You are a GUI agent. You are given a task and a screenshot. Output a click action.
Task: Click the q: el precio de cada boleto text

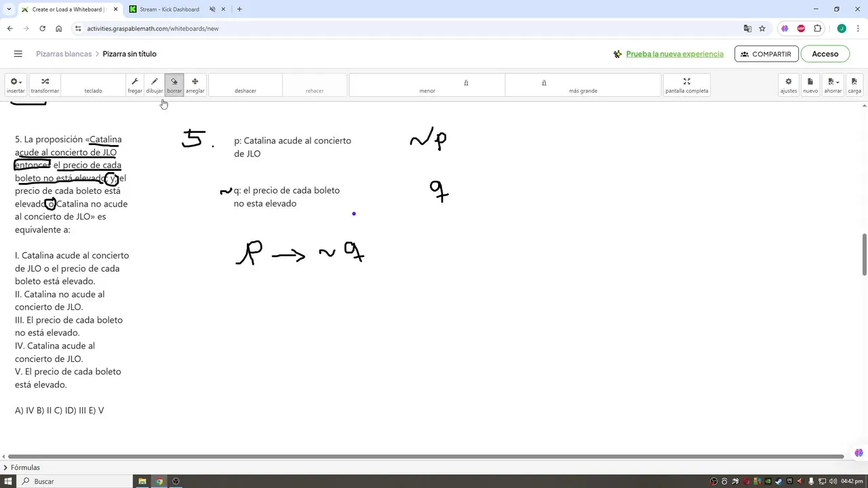click(286, 197)
